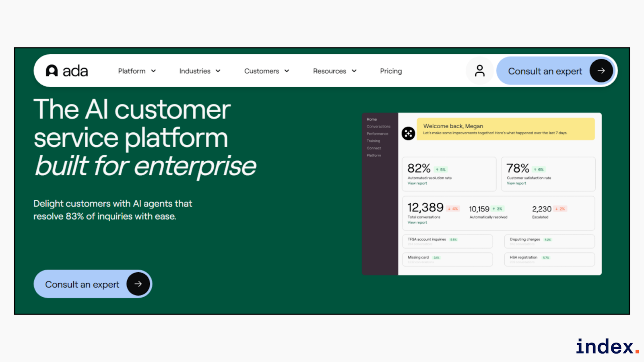
Task: View report for Customer satisfaction rate
Action: (516, 183)
